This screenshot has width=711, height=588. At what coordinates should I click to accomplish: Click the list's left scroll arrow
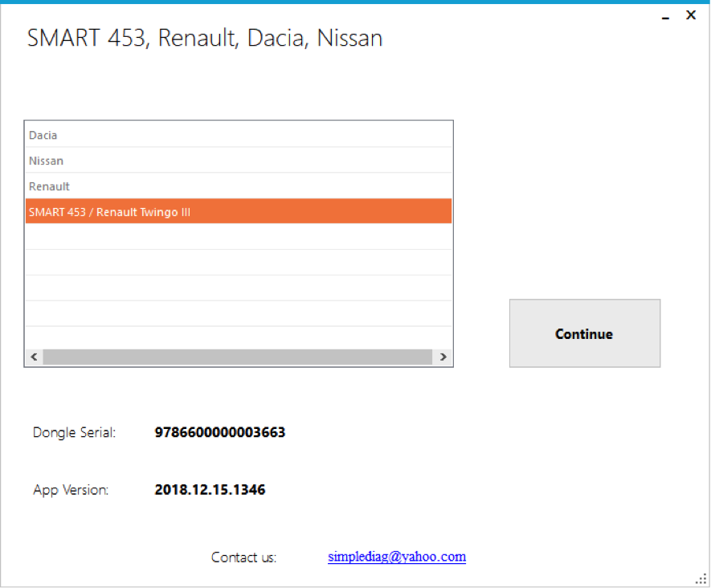(x=34, y=357)
